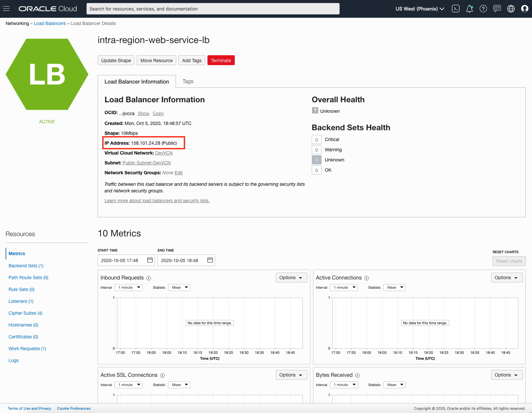Open Active SSL Connections Options dropdown

(x=291, y=375)
